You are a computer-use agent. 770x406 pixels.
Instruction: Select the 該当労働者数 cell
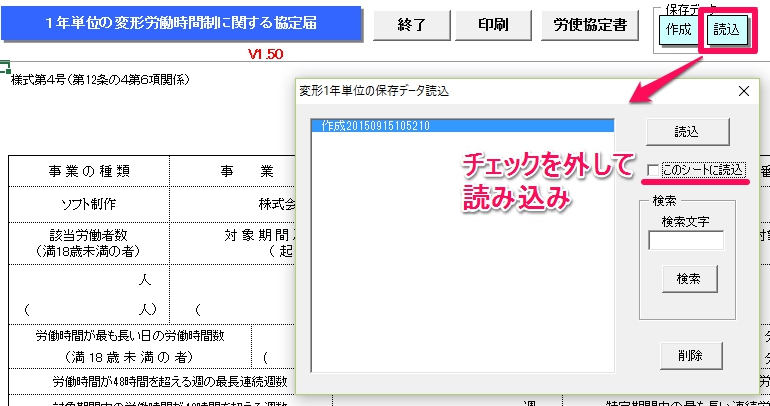[x=89, y=243]
